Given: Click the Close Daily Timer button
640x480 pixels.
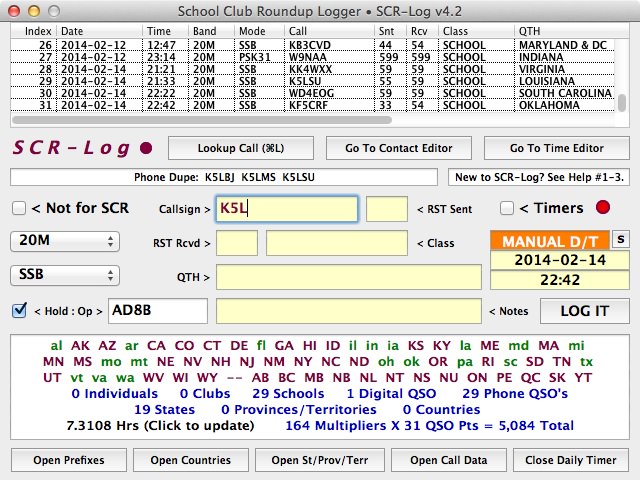Looking at the screenshot, I should [x=571, y=461].
